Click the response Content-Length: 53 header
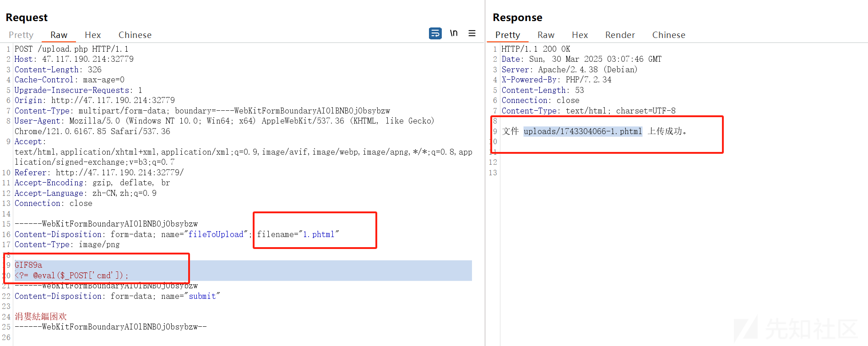The width and height of the screenshot is (868, 346). tap(542, 90)
